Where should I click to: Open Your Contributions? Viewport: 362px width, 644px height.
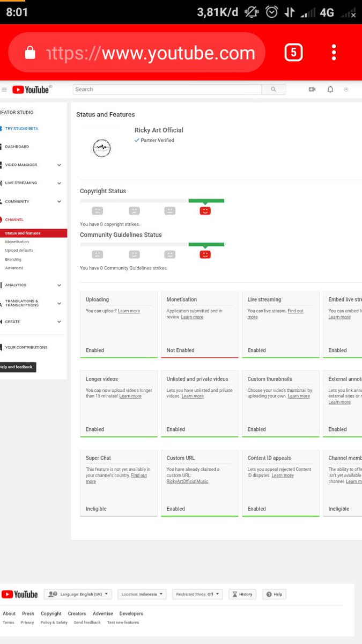[26, 347]
